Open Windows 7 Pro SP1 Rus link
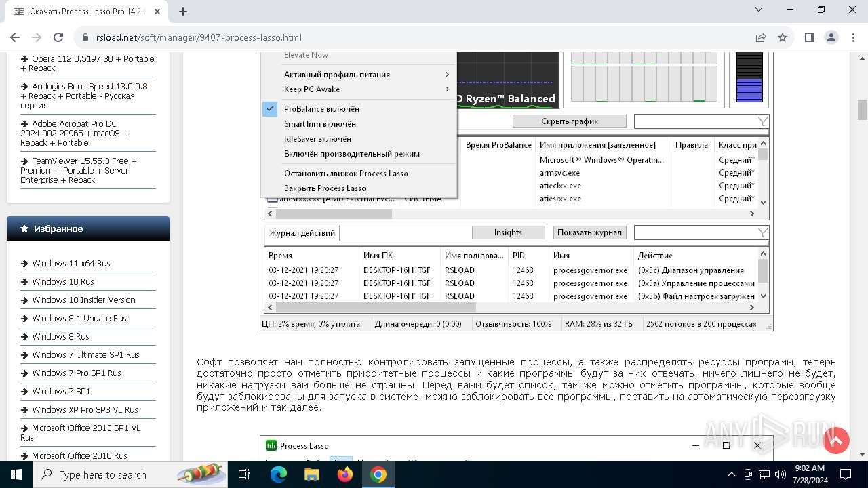This screenshot has height=488, width=868. pyautogui.click(x=77, y=373)
